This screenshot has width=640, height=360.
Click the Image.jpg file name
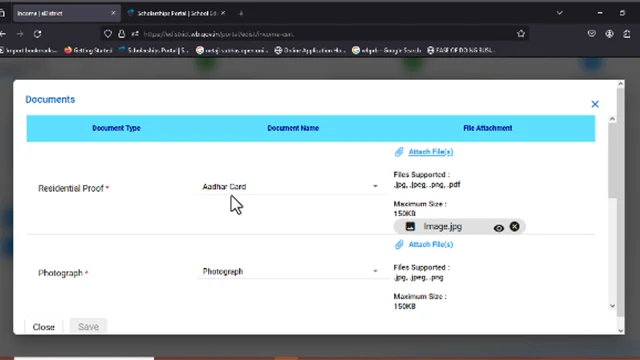pos(442,227)
